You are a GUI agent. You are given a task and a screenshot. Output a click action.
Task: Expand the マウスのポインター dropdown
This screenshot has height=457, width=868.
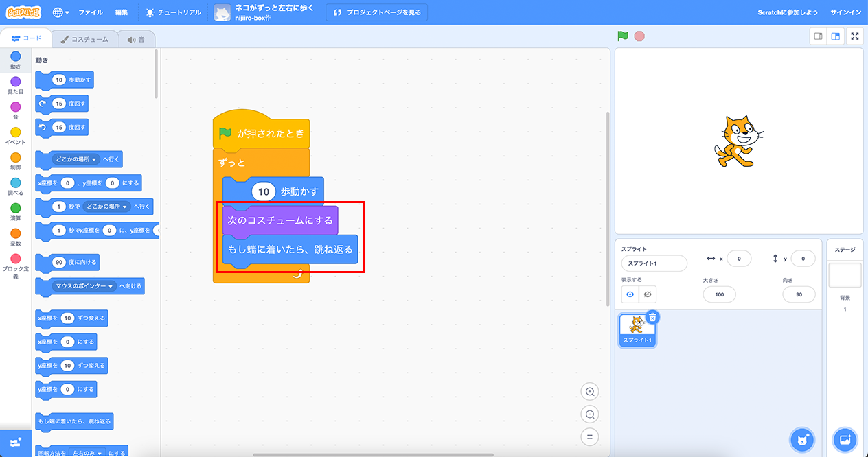84,286
